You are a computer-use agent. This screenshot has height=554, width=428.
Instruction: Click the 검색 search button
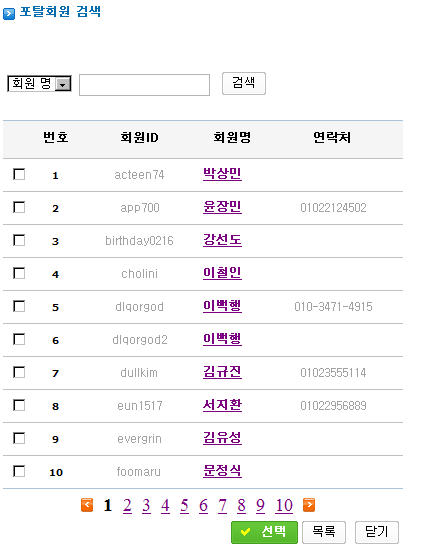tap(244, 83)
